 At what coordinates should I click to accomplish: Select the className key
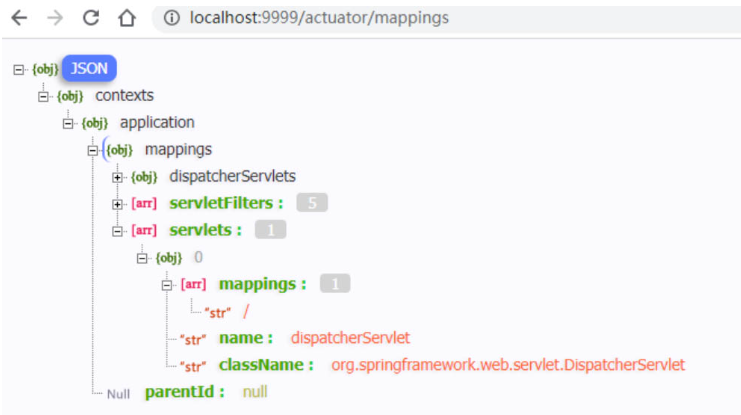pyautogui.click(x=266, y=365)
